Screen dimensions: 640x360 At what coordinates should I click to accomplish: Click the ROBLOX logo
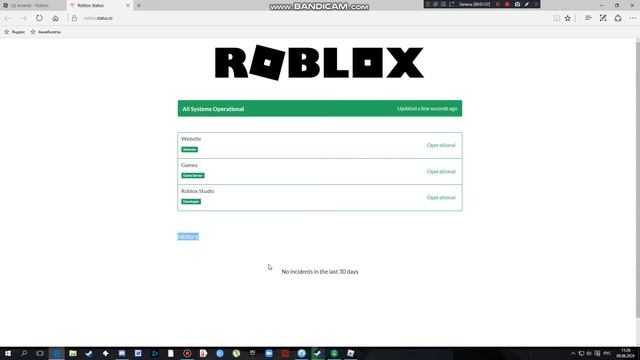319,62
